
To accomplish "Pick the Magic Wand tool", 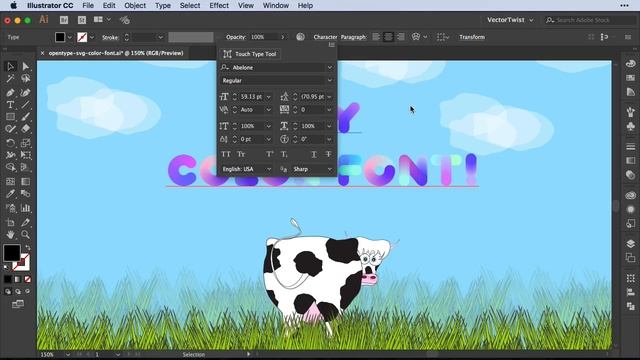I will [11, 78].
